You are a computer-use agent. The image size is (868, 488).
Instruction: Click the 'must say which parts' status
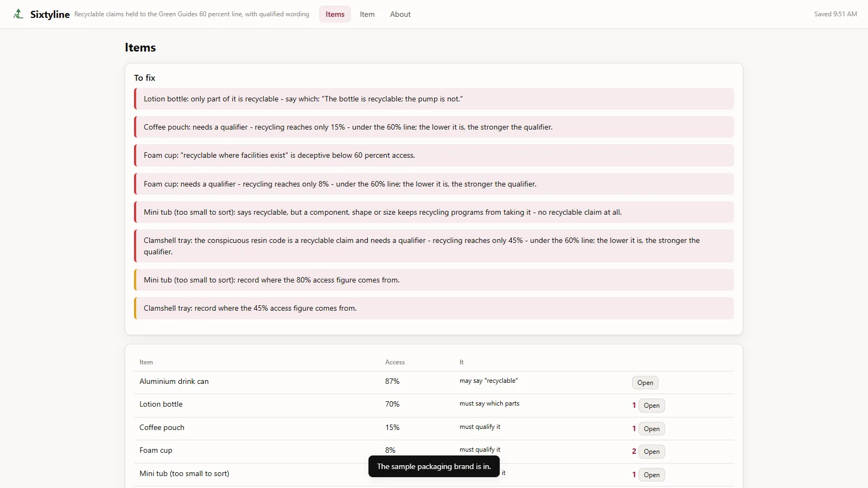click(x=489, y=404)
